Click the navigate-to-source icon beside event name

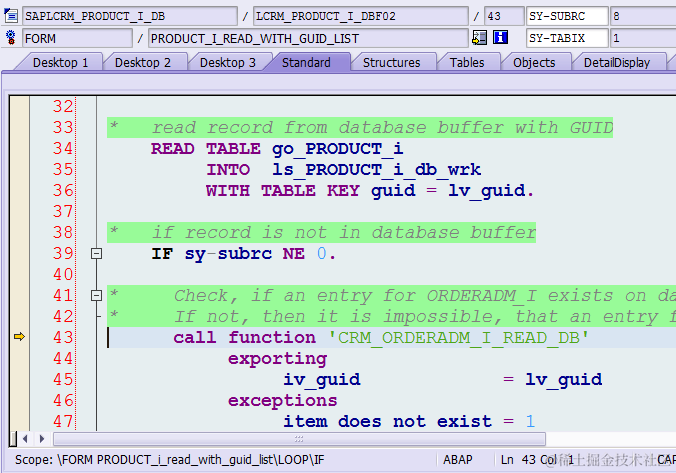(479, 38)
